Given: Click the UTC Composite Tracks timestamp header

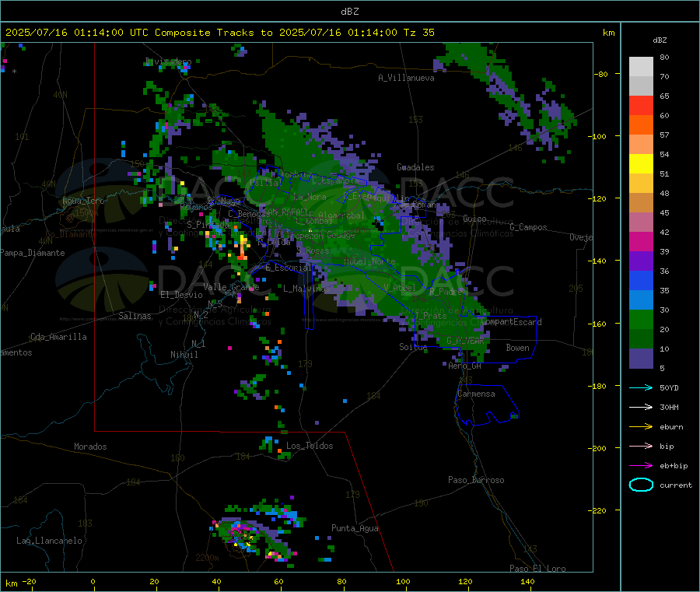Looking at the screenshot, I should 220,33.
